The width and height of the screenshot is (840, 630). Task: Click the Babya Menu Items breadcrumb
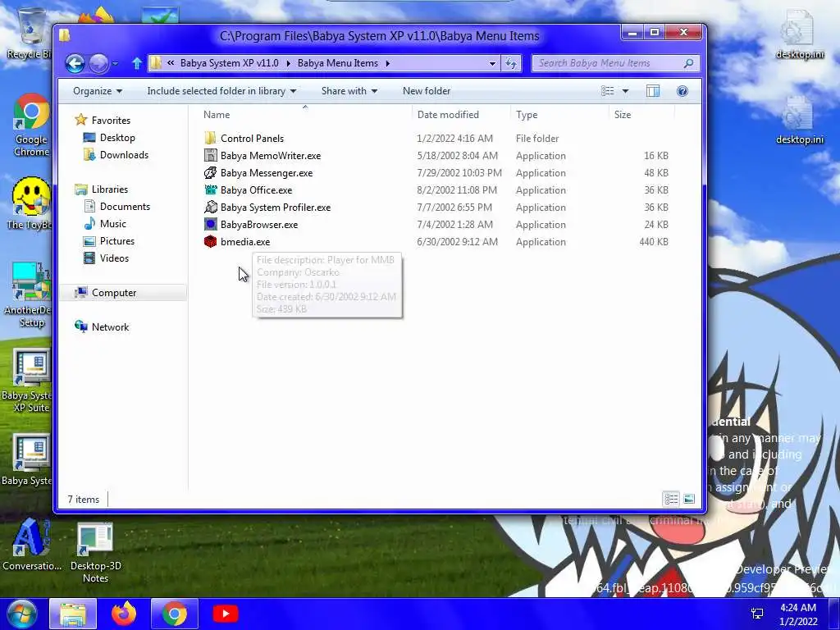337,63
